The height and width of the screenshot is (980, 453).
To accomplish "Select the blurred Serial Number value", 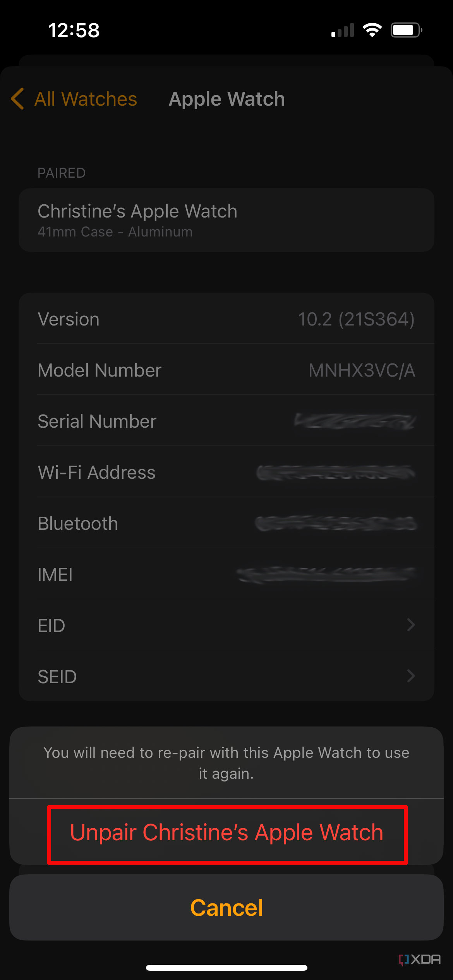I will point(355,421).
